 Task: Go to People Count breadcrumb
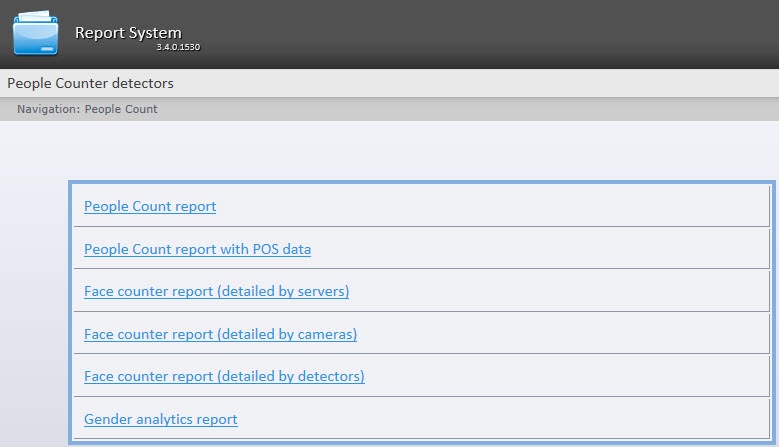pos(121,109)
